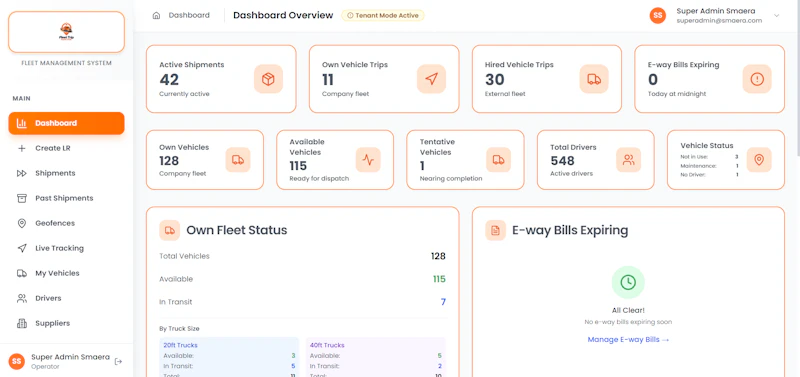
Task: Click the Hired Vehicle Trips count 30
Action: 494,80
